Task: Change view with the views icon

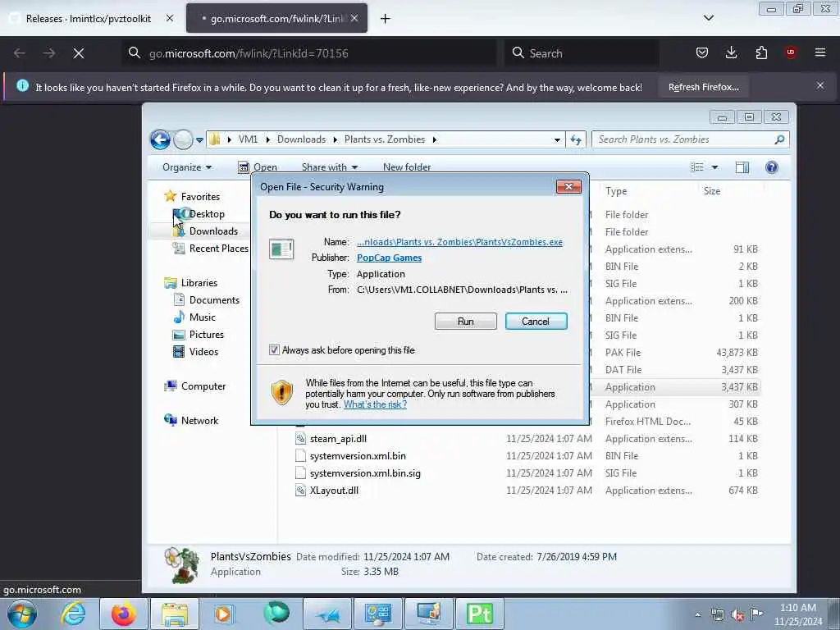Action: click(697, 167)
